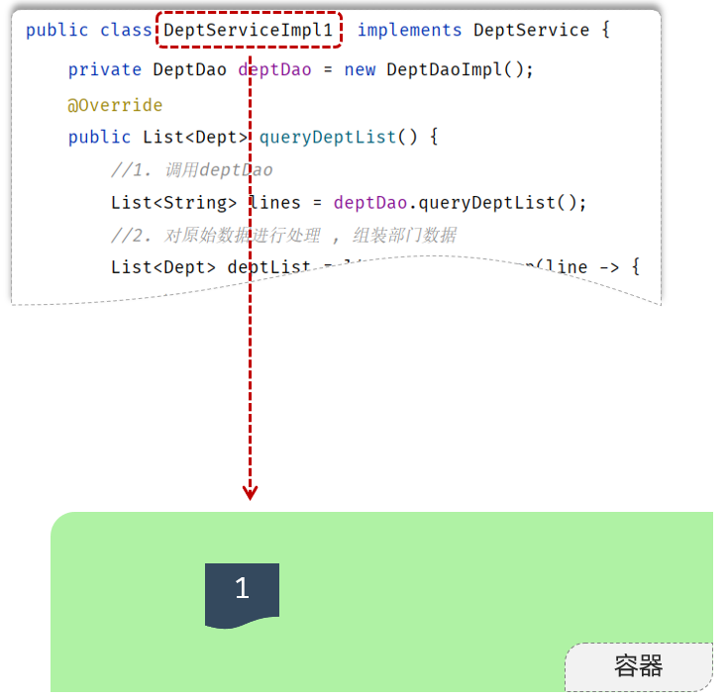
Task: Click the dark document icon numbered 1
Action: point(242,594)
